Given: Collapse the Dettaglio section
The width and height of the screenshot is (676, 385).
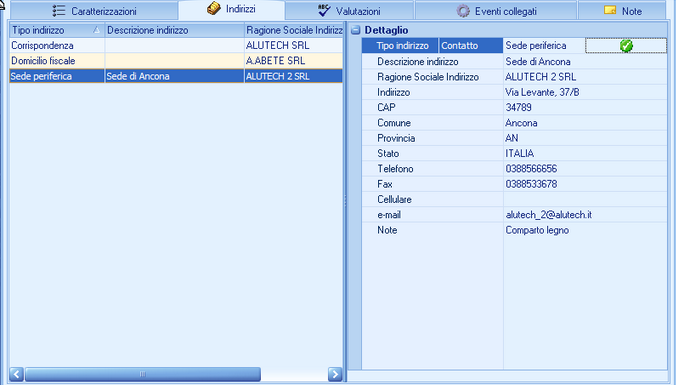Looking at the screenshot, I should click(356, 30).
